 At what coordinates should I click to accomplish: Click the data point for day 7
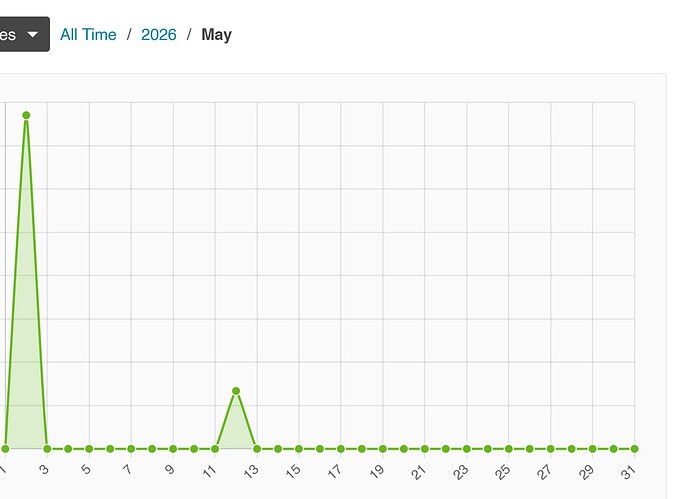(x=131, y=449)
